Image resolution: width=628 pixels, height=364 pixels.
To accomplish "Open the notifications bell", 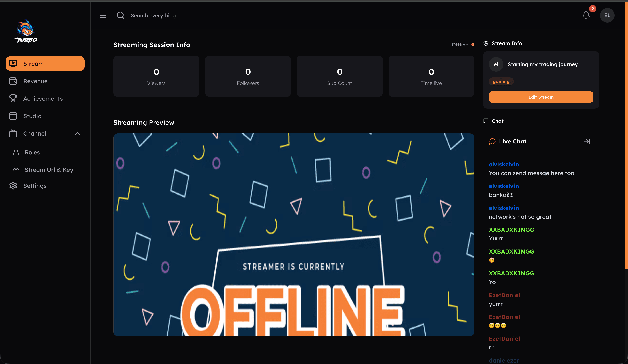I will (586, 15).
